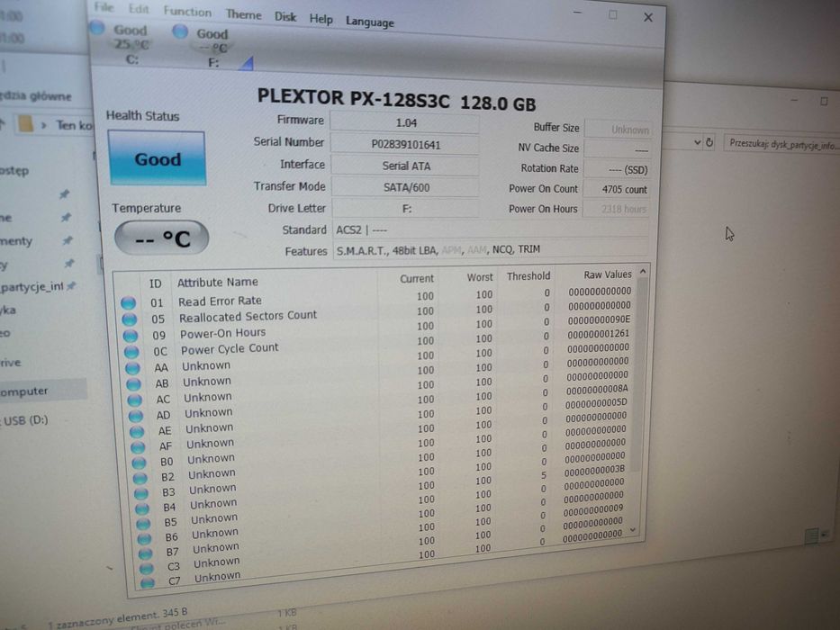Image resolution: width=840 pixels, height=630 pixels.
Task: Open the File menu
Action: click(104, 7)
